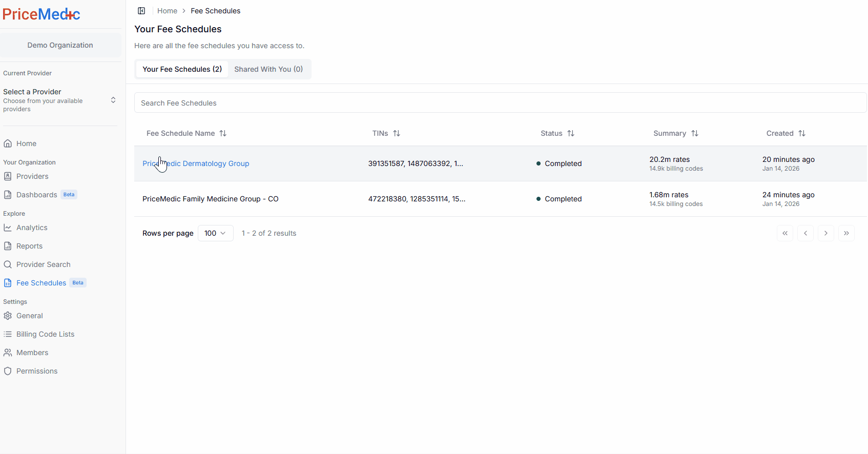The height and width of the screenshot is (454, 868).
Task: Click the Reports document icon
Action: (x=8, y=246)
